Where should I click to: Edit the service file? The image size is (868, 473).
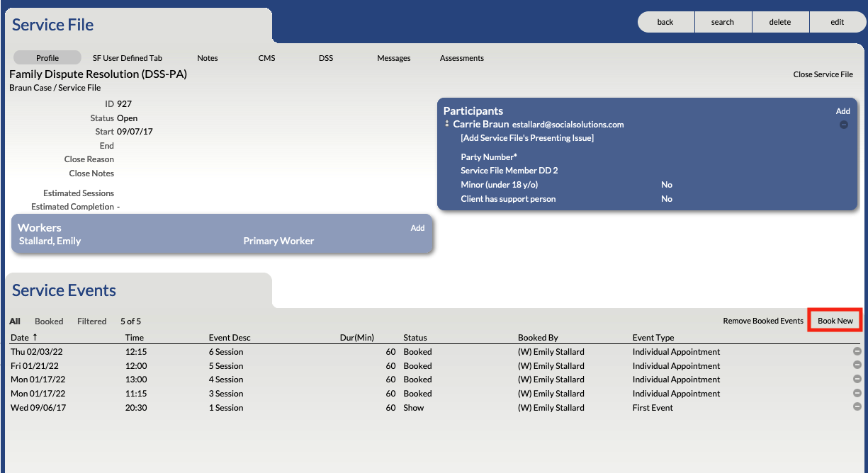(838, 22)
